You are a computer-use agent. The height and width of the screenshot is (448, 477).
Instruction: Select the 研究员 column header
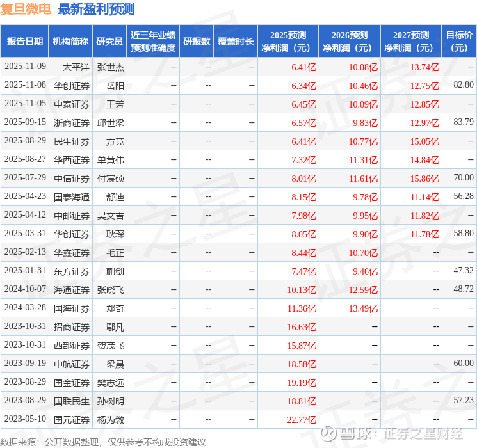(109, 42)
